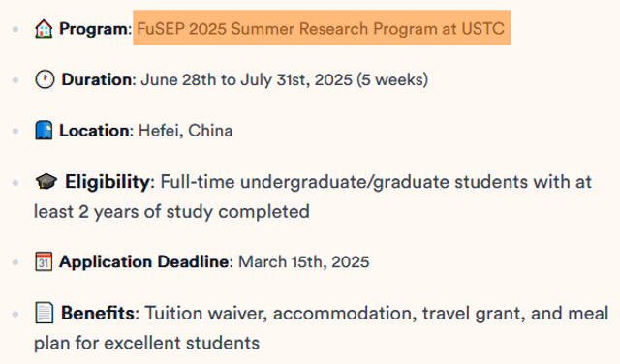Click the bullet point before Benefits line
This screenshot has width=620, height=364.
click(x=15, y=315)
